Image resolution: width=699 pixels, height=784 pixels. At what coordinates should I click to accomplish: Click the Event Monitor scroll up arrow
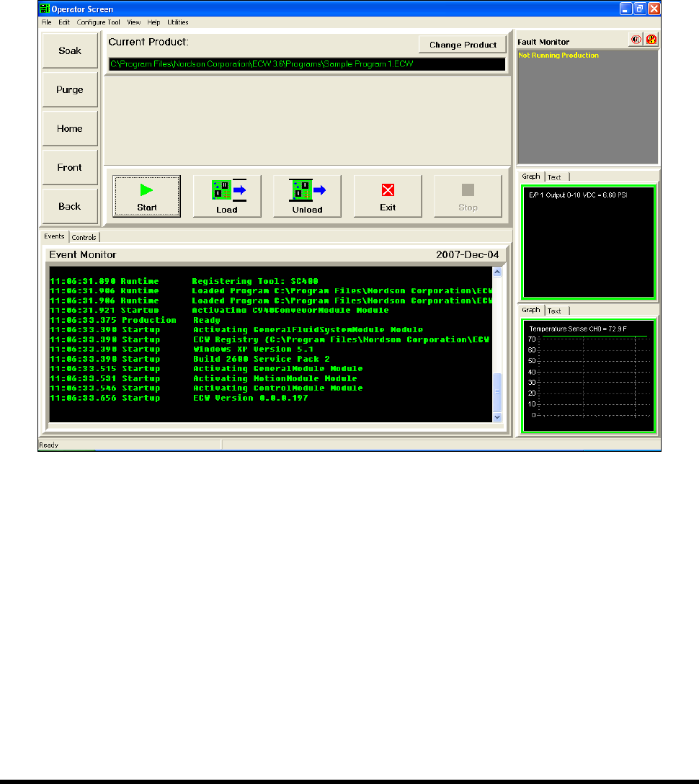[x=497, y=272]
